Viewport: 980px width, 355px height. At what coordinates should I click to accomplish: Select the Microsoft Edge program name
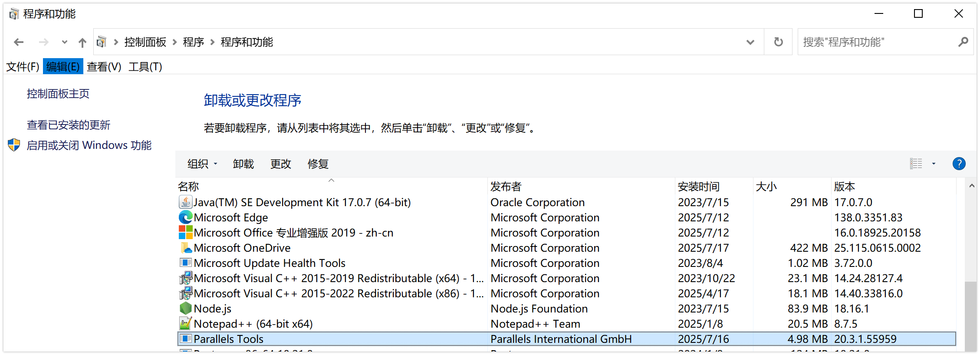coord(231,217)
